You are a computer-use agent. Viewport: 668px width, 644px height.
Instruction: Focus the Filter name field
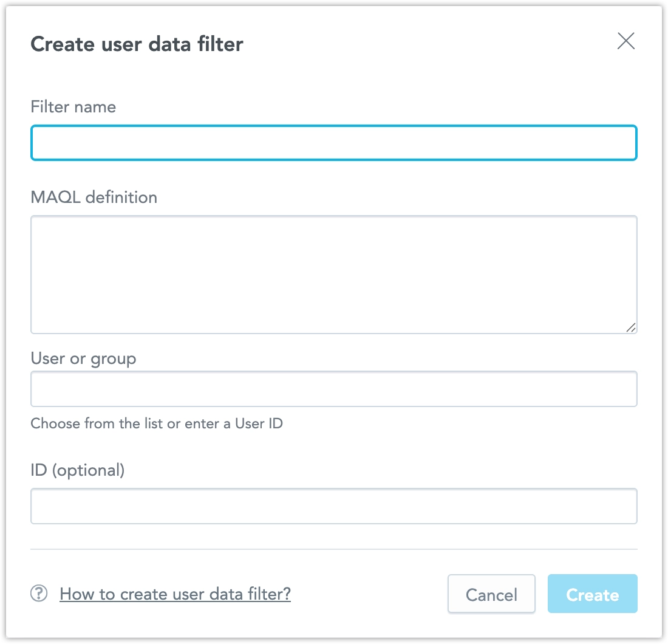click(333, 143)
